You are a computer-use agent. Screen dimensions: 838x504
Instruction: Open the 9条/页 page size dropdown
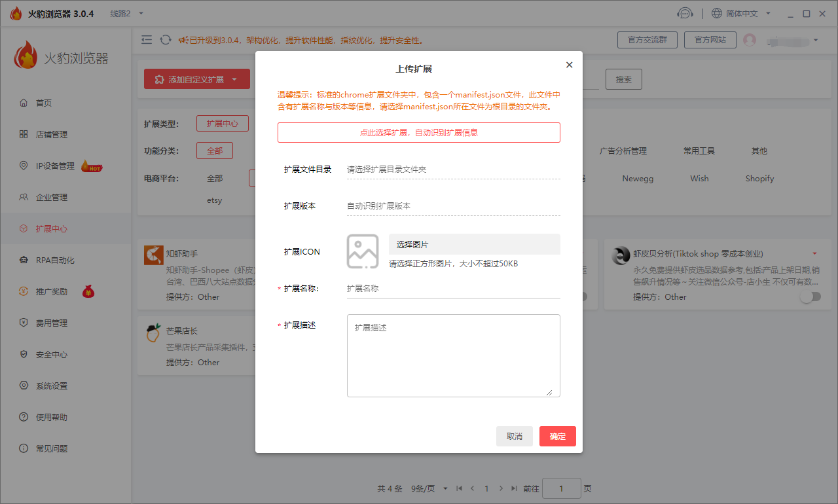[429, 488]
